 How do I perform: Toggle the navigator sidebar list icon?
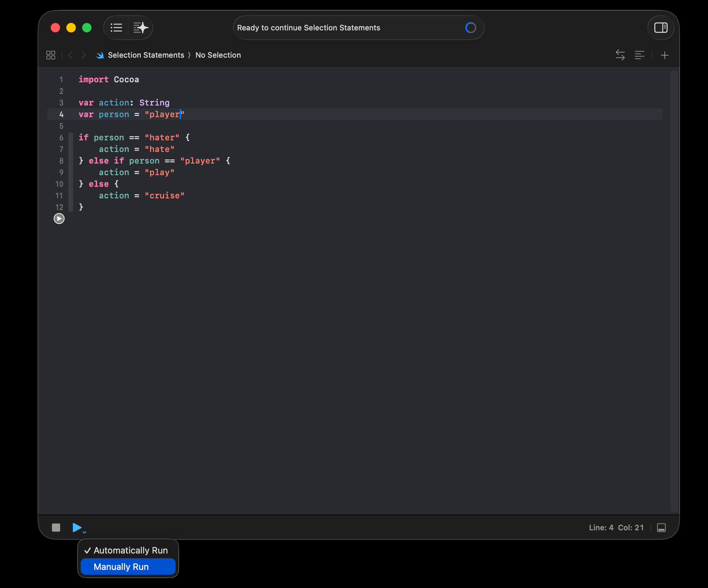coord(116,28)
